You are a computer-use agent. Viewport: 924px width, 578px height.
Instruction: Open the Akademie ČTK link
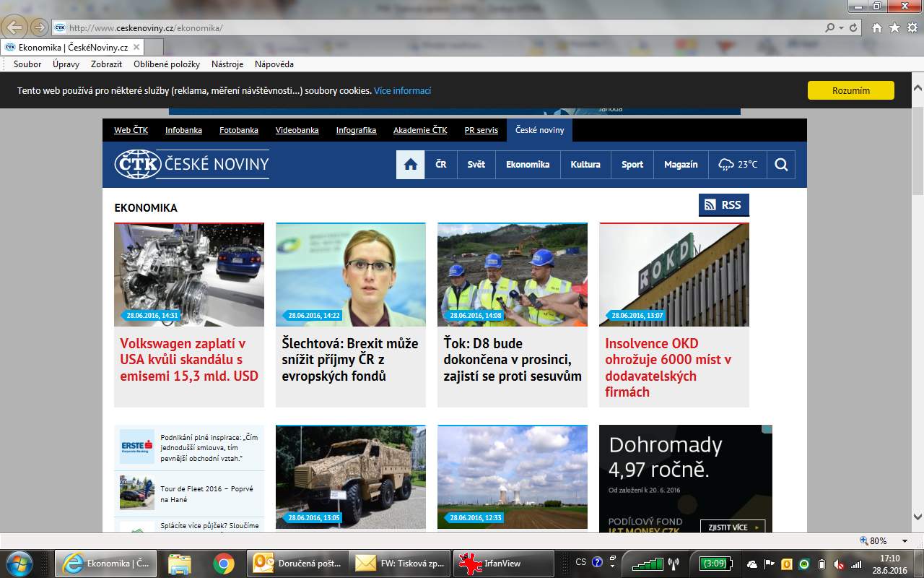(x=420, y=130)
